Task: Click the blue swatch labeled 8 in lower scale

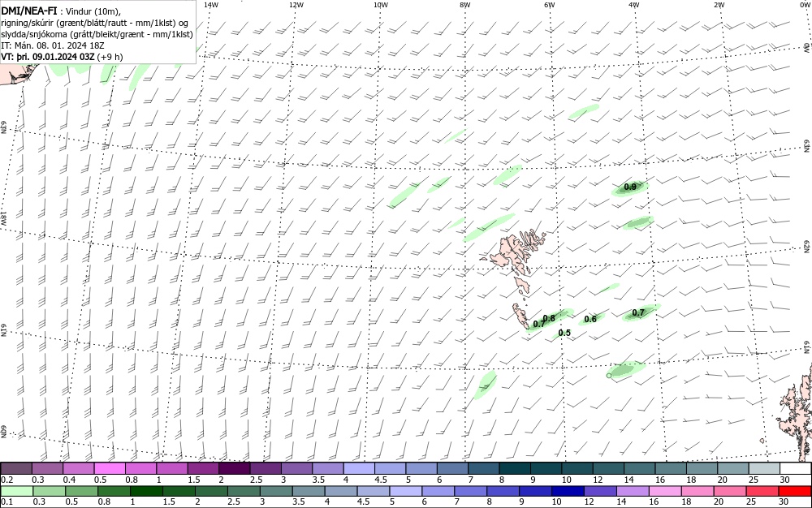Action: 503,491
